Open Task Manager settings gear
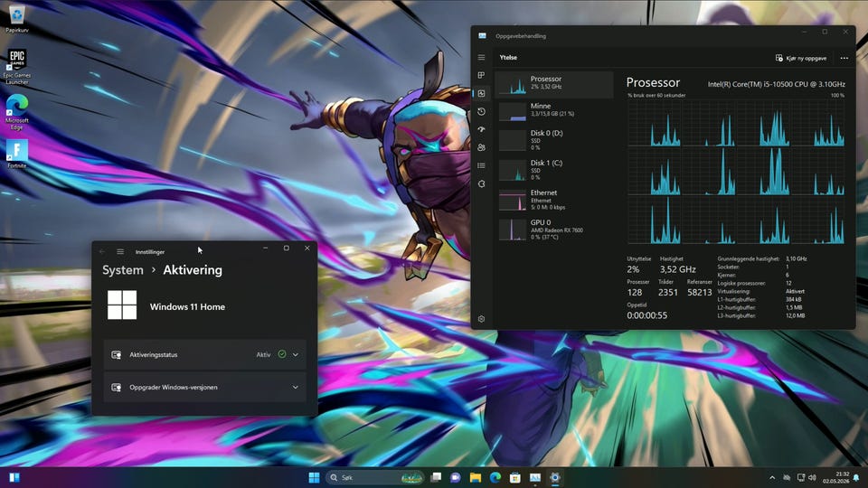The image size is (868, 488). pos(481,319)
